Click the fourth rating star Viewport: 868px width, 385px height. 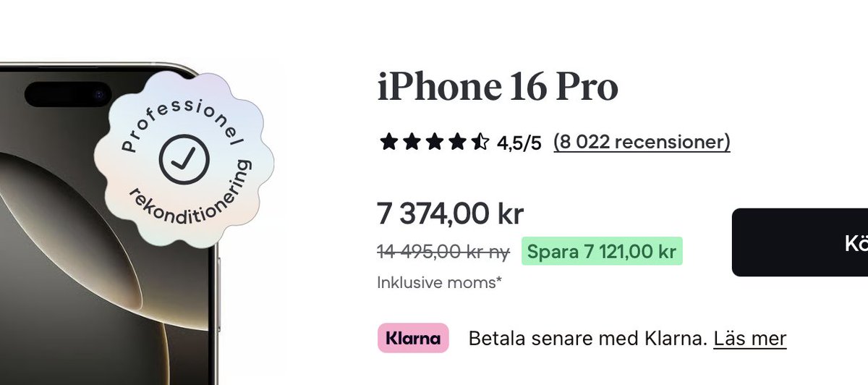[x=456, y=142]
